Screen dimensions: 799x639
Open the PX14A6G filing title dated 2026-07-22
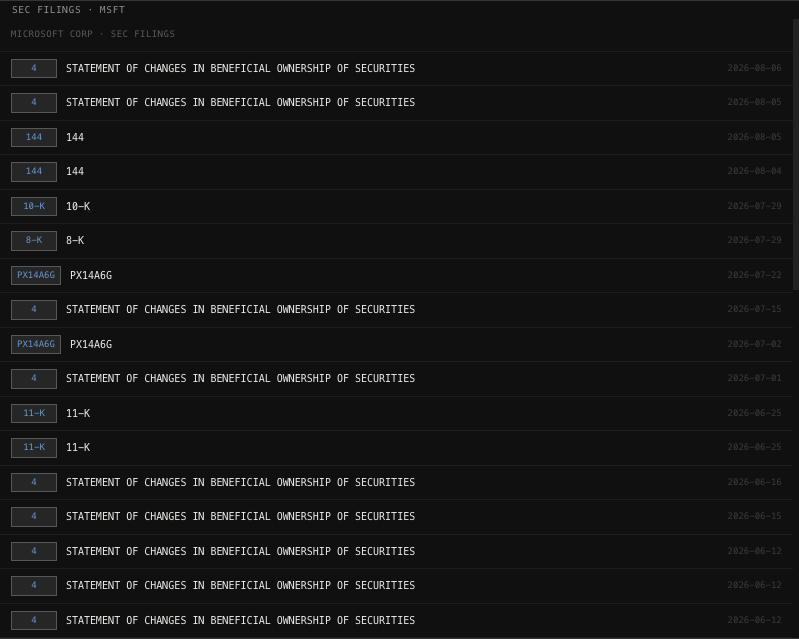(x=91, y=275)
